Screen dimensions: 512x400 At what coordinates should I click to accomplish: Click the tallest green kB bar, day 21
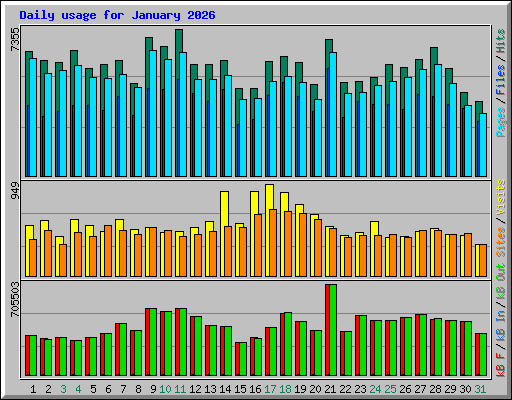point(333,330)
